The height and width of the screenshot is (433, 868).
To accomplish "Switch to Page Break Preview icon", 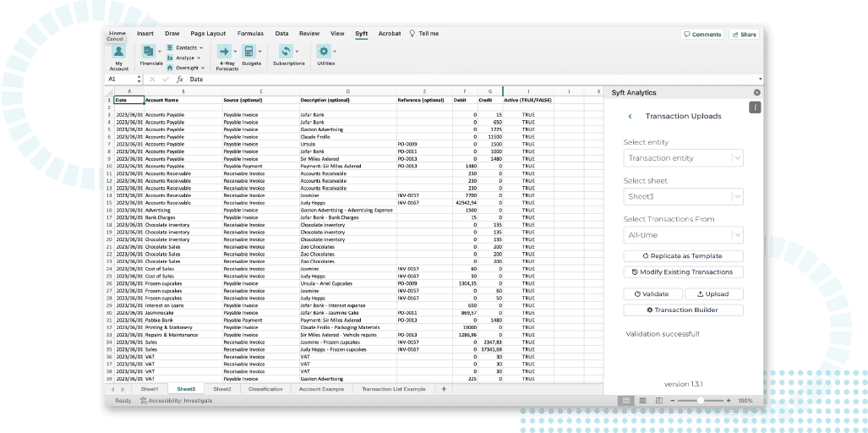I will pos(658,400).
